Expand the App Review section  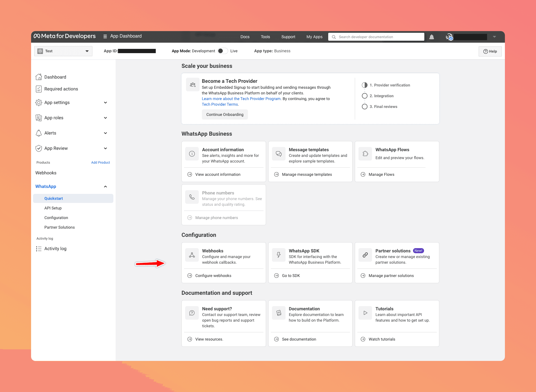pos(105,148)
